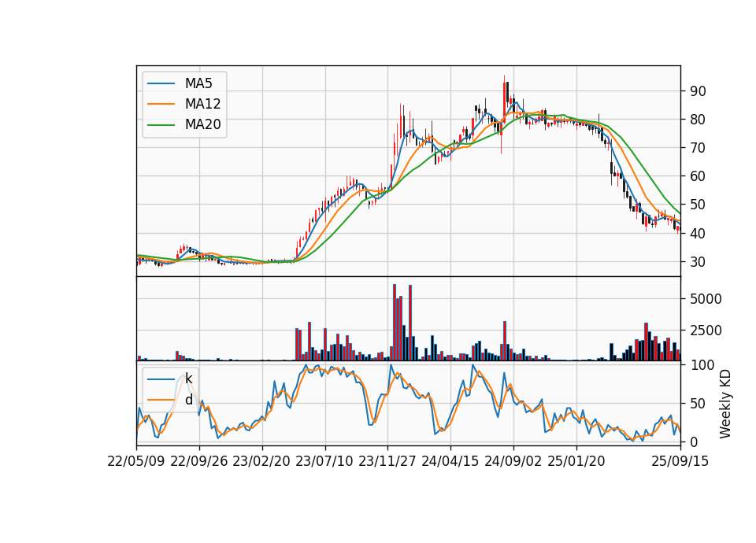The height and width of the screenshot is (543, 756).
Task: Click the 23/07/10 date tick label
Action: (x=324, y=462)
